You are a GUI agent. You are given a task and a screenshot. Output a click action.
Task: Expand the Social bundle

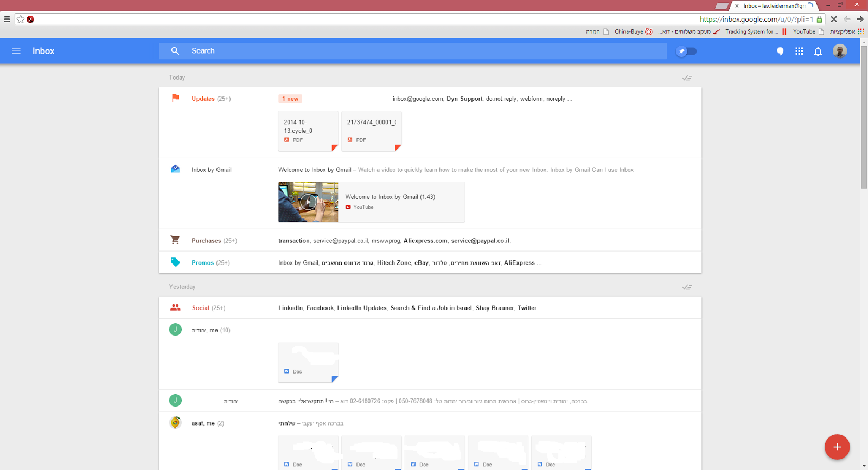tap(430, 307)
